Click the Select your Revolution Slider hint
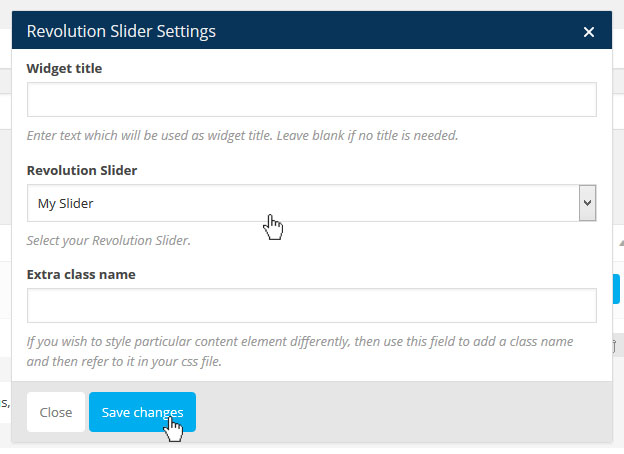The image size is (624, 454). 108,240
